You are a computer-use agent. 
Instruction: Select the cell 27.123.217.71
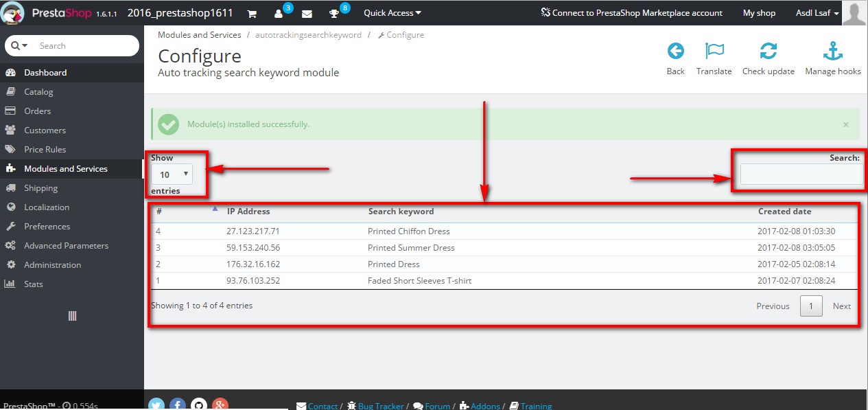pos(253,231)
